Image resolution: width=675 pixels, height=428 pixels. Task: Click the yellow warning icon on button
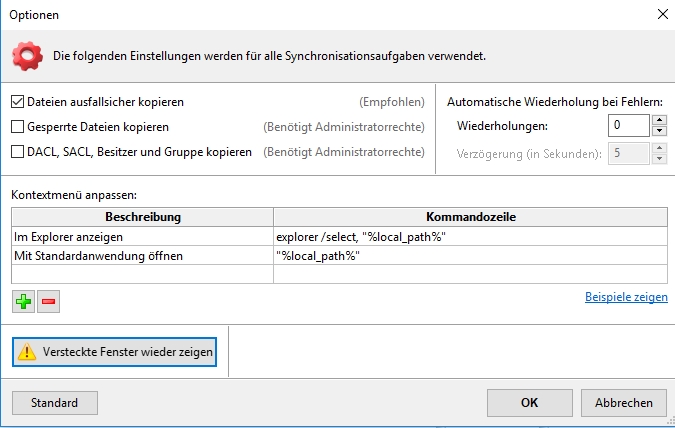click(x=27, y=352)
